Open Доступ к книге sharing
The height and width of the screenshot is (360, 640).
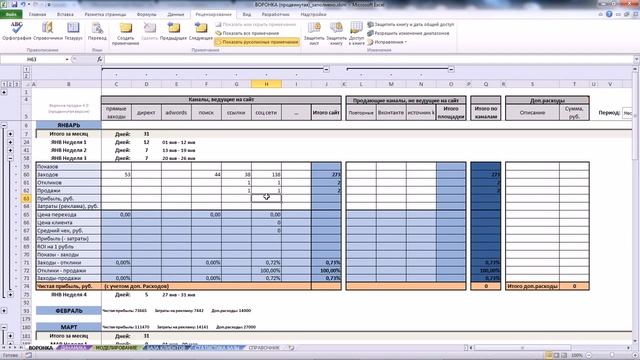point(356,33)
